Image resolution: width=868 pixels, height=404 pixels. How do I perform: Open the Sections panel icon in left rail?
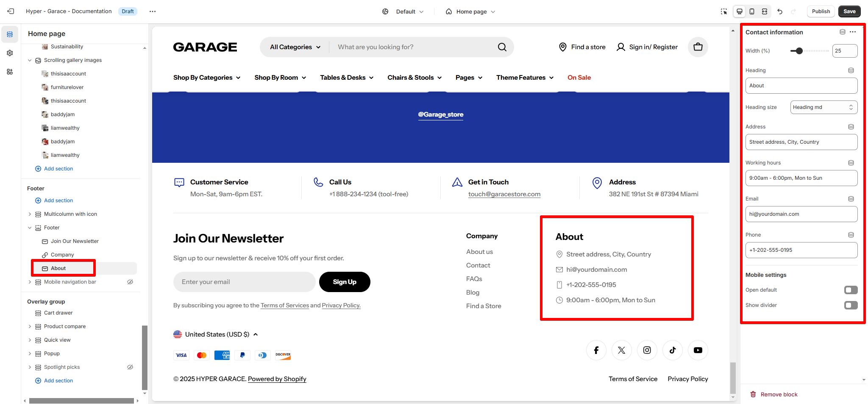tap(10, 34)
